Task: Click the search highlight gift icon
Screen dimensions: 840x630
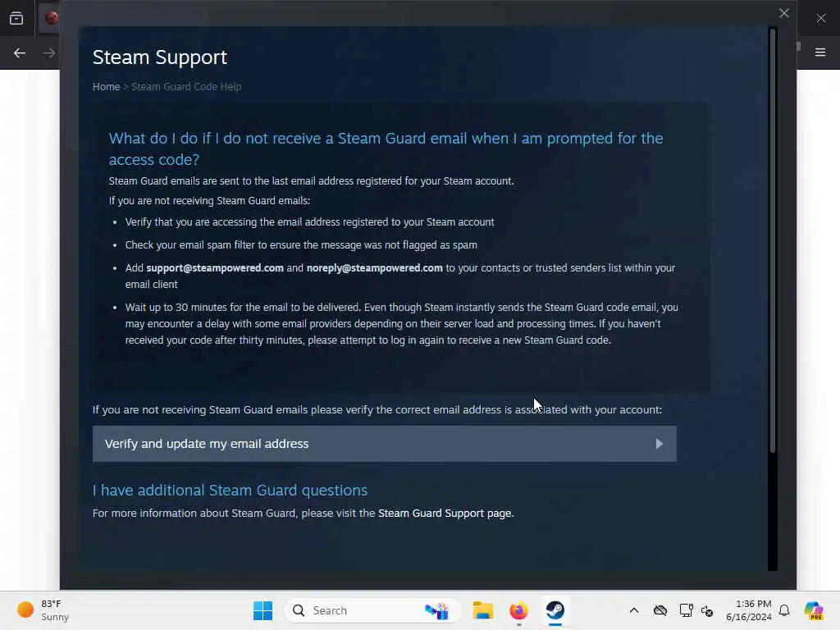Action: tap(436, 610)
